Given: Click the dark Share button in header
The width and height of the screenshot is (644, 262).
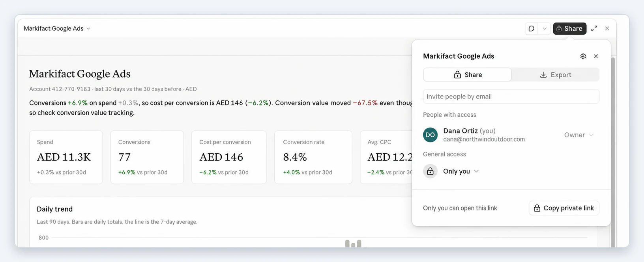Looking at the screenshot, I should click(x=569, y=28).
